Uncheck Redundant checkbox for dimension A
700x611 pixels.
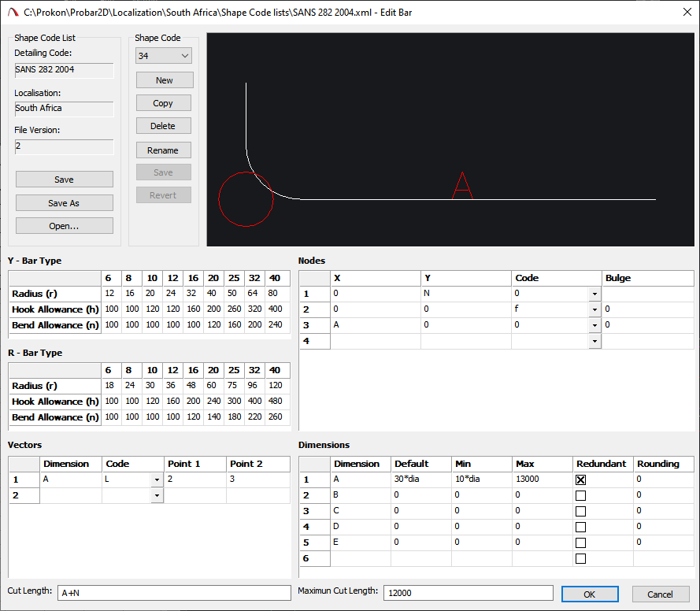coord(581,480)
